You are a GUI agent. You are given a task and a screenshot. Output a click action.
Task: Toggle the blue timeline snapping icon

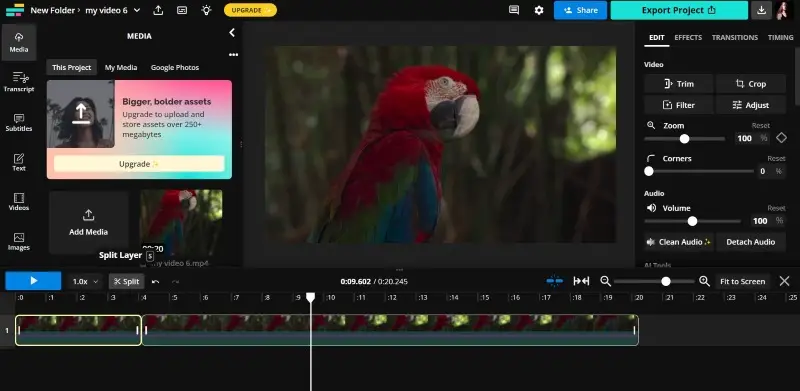click(555, 281)
